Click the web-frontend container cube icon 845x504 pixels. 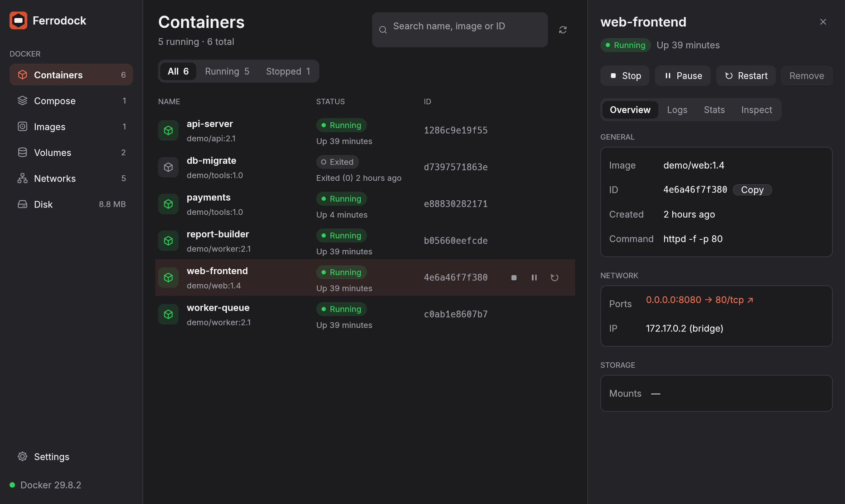click(168, 278)
